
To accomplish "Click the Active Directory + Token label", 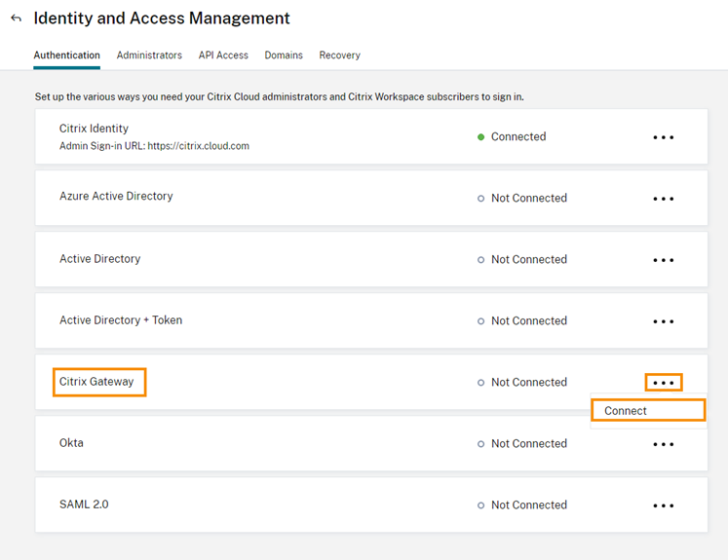I will 121,320.
